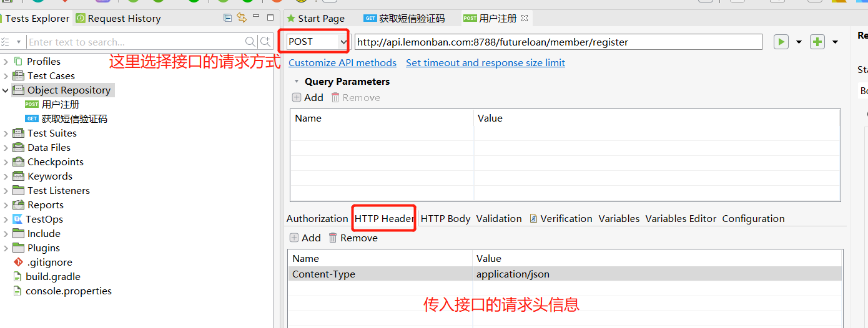Click the Collapse All icon in Tests Explorer

click(227, 17)
